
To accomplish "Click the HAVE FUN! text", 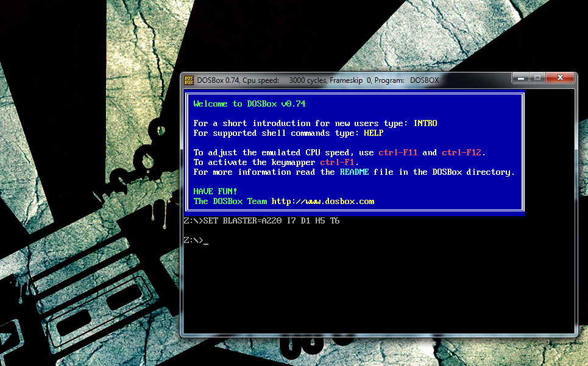I will tap(215, 191).
